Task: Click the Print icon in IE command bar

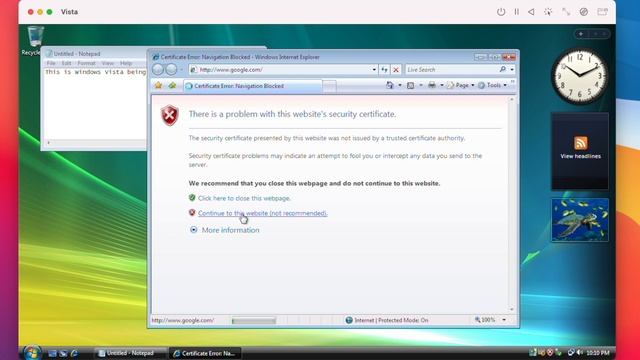Action: pyautogui.click(x=432, y=85)
